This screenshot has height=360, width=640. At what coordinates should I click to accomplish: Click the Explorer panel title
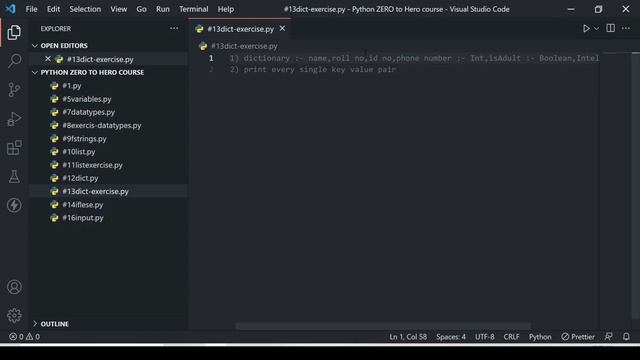pyautogui.click(x=56, y=29)
